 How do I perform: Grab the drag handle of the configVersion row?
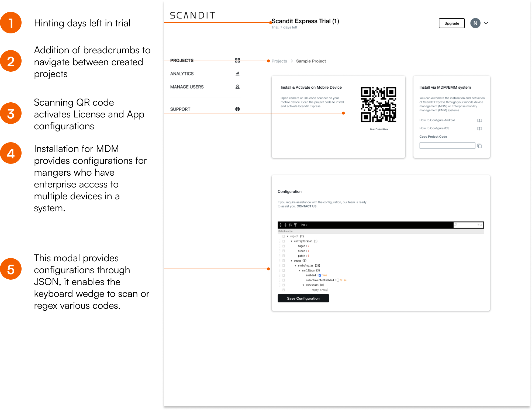[279, 241]
